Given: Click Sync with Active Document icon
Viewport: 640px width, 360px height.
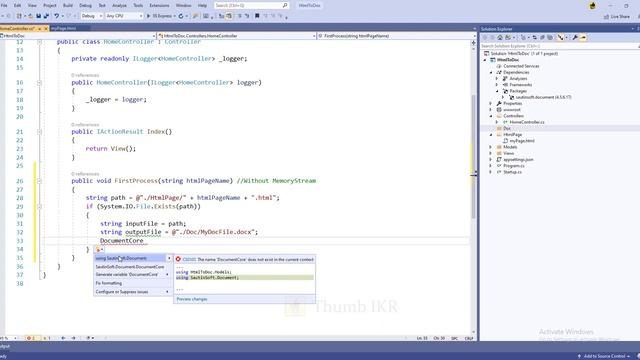Looking at the screenshot, I should pyautogui.click(x=535, y=38).
